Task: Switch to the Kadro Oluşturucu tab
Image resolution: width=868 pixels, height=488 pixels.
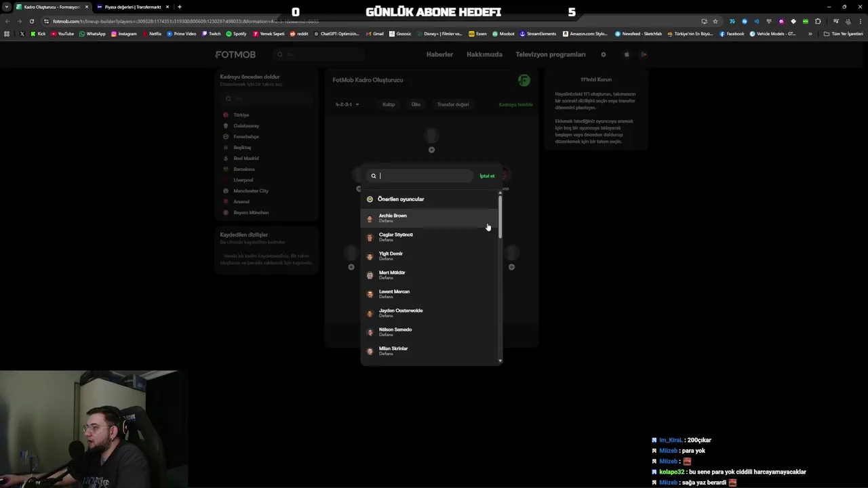Action: [52, 7]
